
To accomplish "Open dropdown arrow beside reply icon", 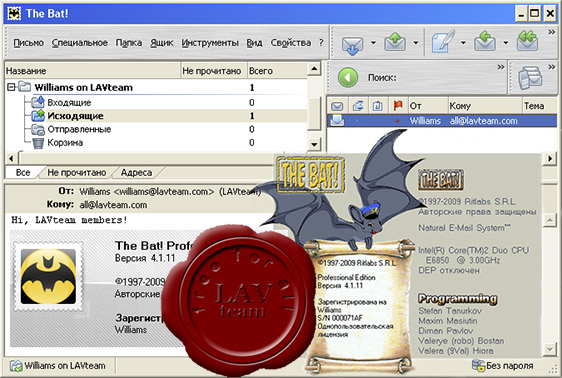I will (505, 43).
